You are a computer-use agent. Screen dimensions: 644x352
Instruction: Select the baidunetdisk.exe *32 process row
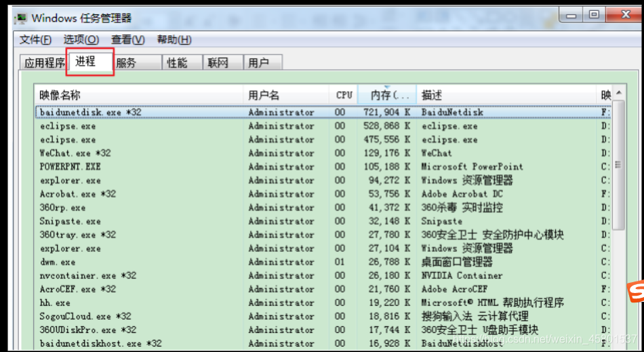pyautogui.click(x=323, y=112)
